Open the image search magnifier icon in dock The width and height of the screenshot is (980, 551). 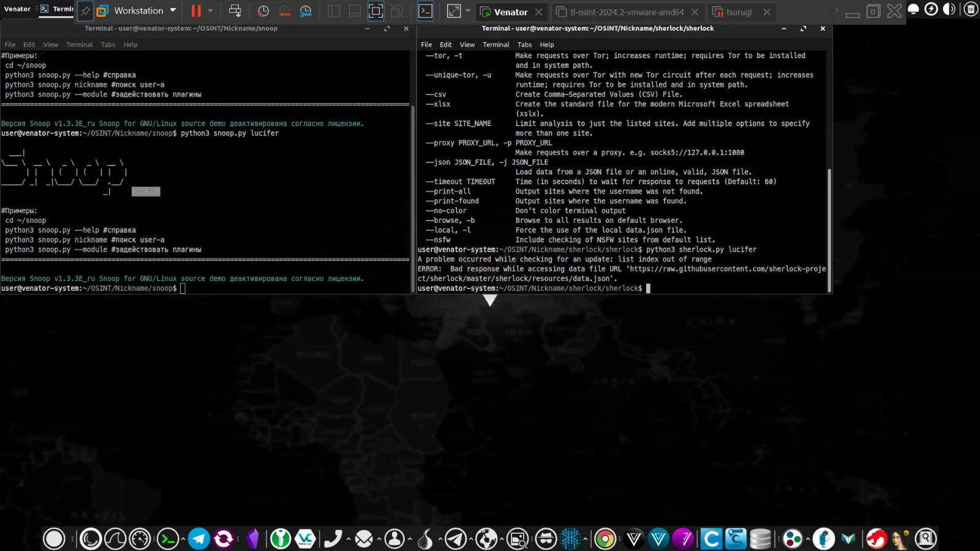pos(518,539)
